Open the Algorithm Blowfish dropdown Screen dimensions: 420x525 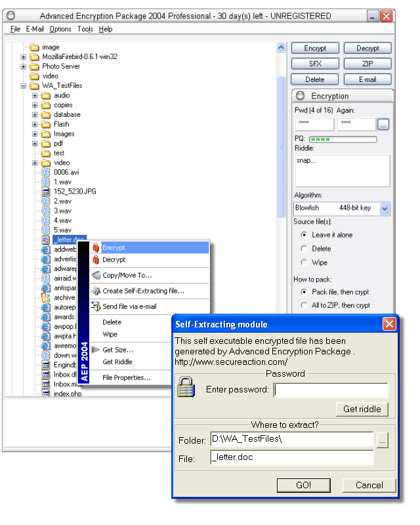pos(385,209)
